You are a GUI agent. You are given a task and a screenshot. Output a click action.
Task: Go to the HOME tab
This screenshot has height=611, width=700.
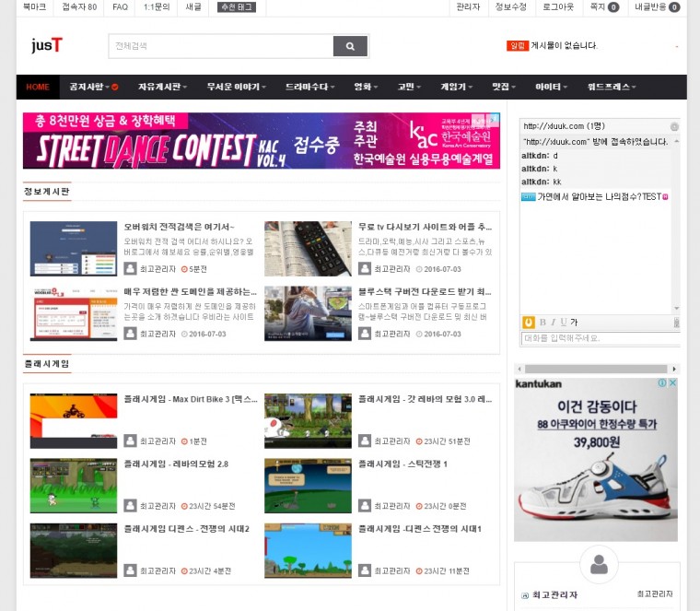(x=38, y=87)
